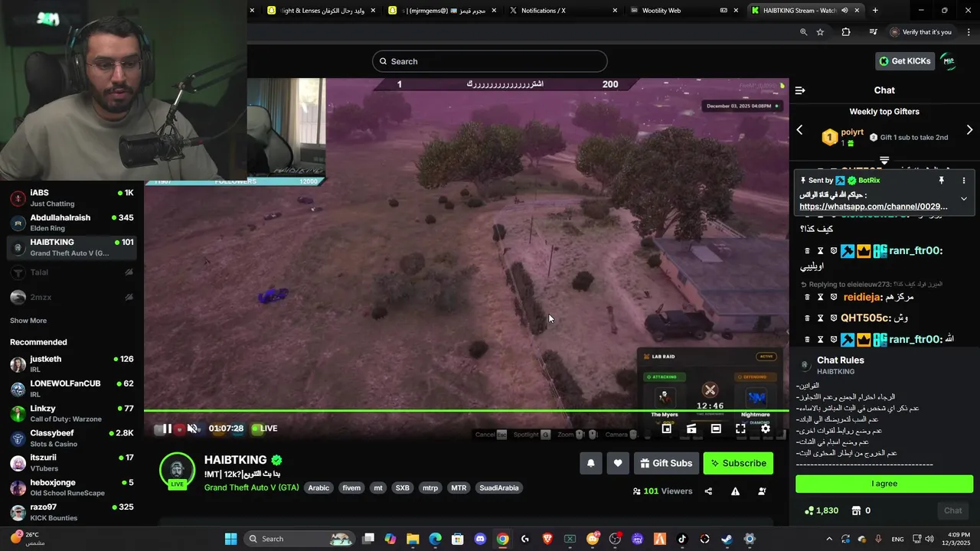Open browser three-dot menu

pyautogui.click(x=969, y=32)
